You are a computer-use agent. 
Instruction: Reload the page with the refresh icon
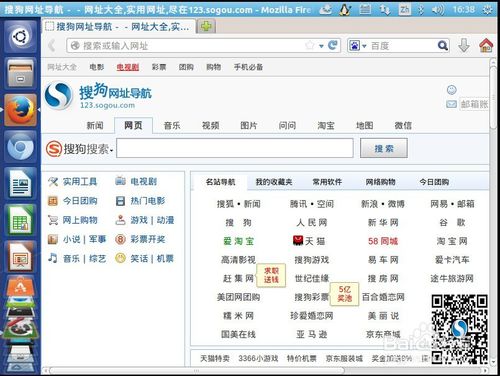[x=333, y=45]
